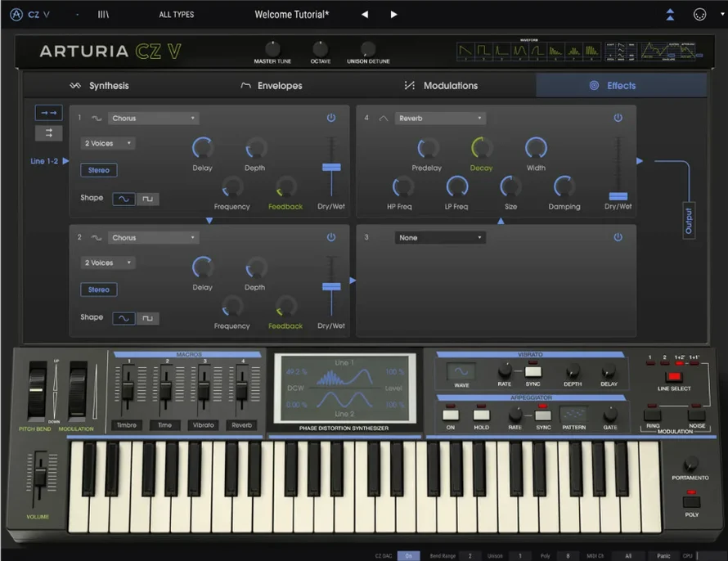The image size is (728, 561).
Task: Open the CZ V menu
Action: click(x=38, y=15)
